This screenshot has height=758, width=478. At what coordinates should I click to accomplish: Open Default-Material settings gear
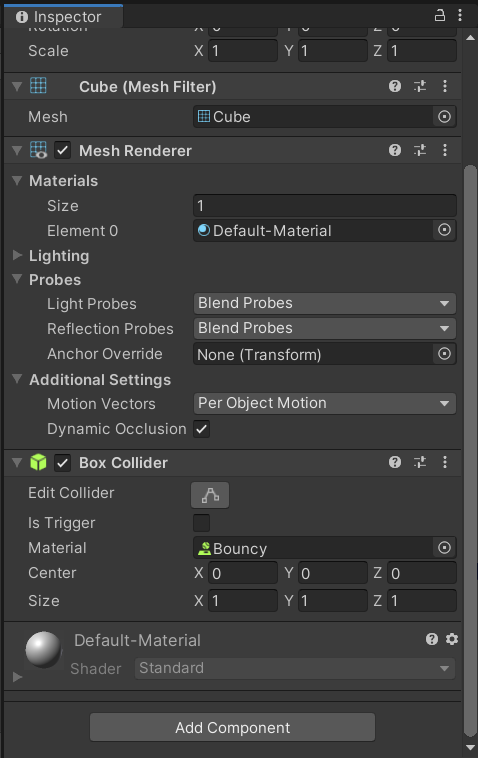(x=452, y=639)
